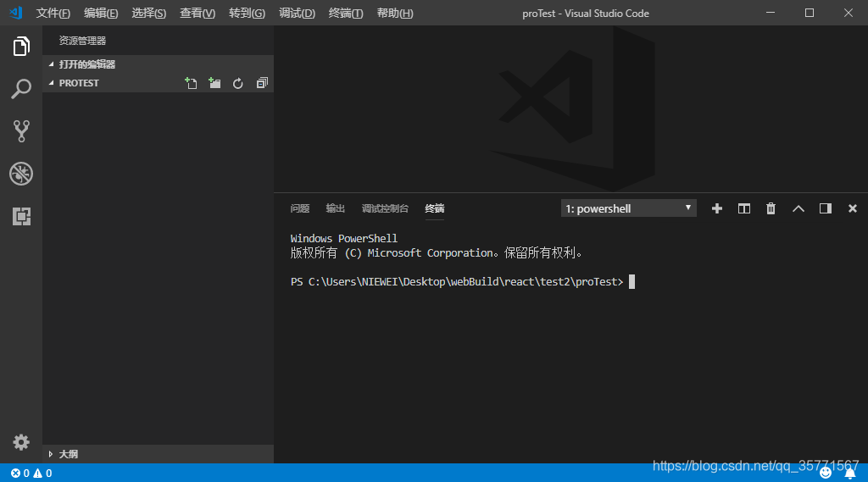
Task: Collapse the PROTEST folder section
Action: coord(79,83)
